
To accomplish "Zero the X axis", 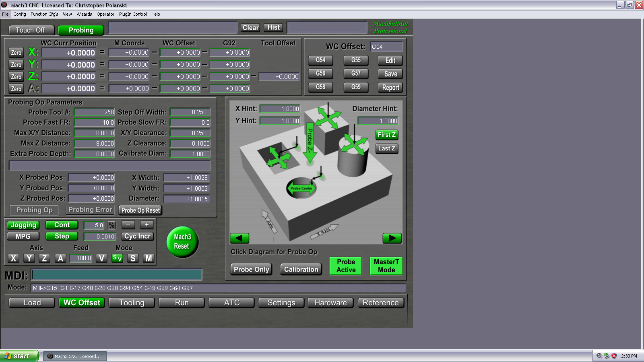I will [x=16, y=53].
